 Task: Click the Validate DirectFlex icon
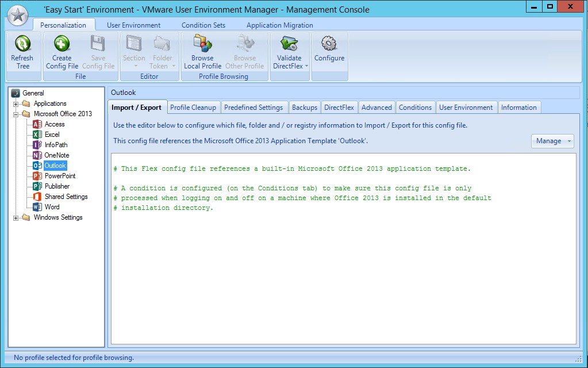pos(289,44)
